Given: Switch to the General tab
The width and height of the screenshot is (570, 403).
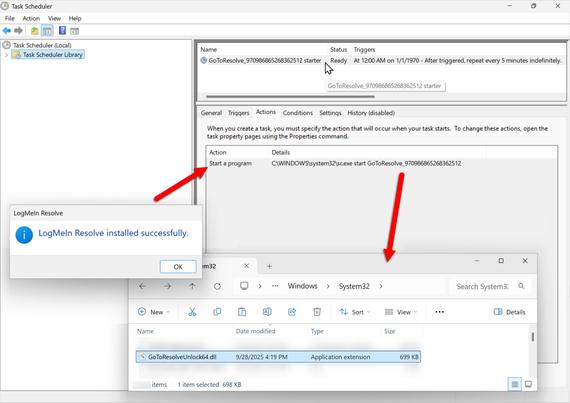Looking at the screenshot, I should point(211,113).
